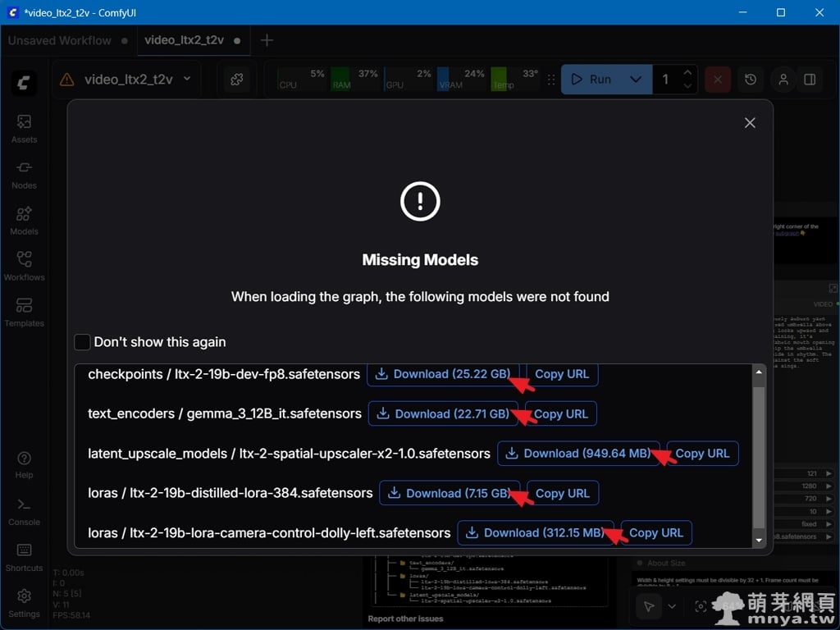This screenshot has height=630, width=840.
Task: Click the extensions puzzle icon
Action: click(x=236, y=80)
